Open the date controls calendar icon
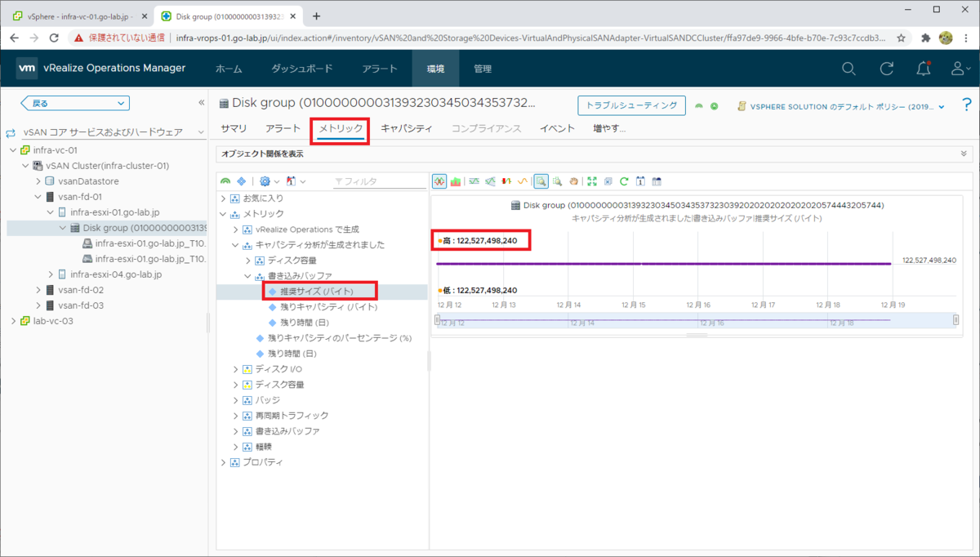980x557 pixels. coord(640,181)
